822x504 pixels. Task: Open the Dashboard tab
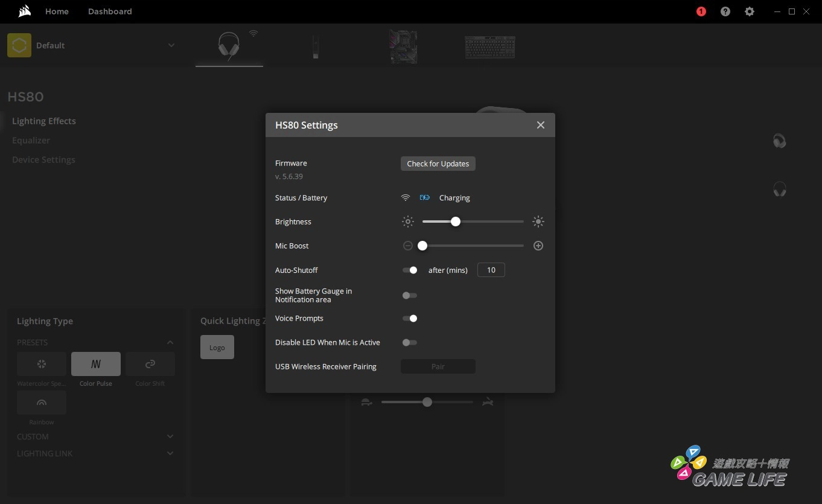point(110,11)
